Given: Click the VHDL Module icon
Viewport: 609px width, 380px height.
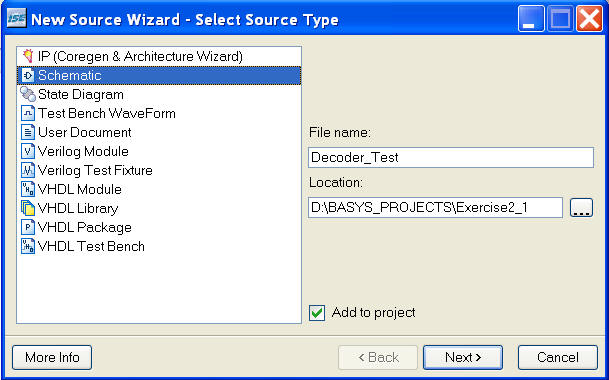Looking at the screenshot, I should coord(28,189).
